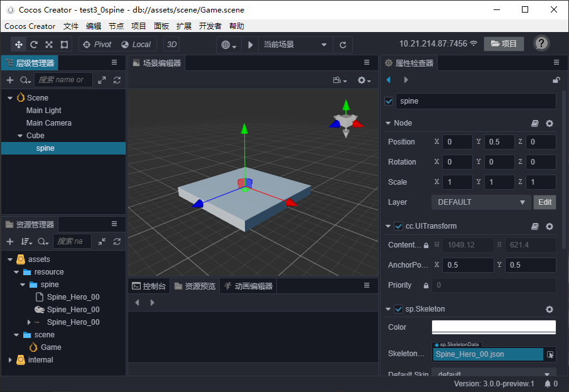Select the Scale transform tool
Image resolution: width=569 pixels, height=392 pixels.
point(49,44)
